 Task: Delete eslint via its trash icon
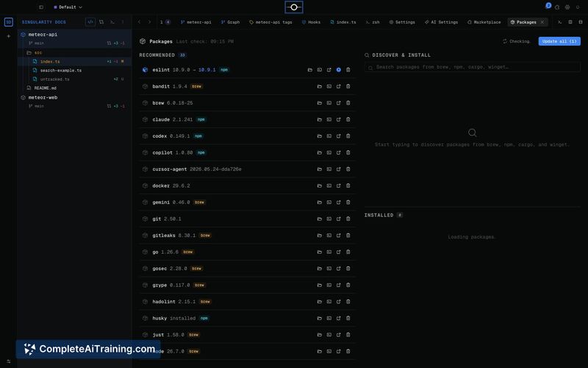pyautogui.click(x=348, y=70)
